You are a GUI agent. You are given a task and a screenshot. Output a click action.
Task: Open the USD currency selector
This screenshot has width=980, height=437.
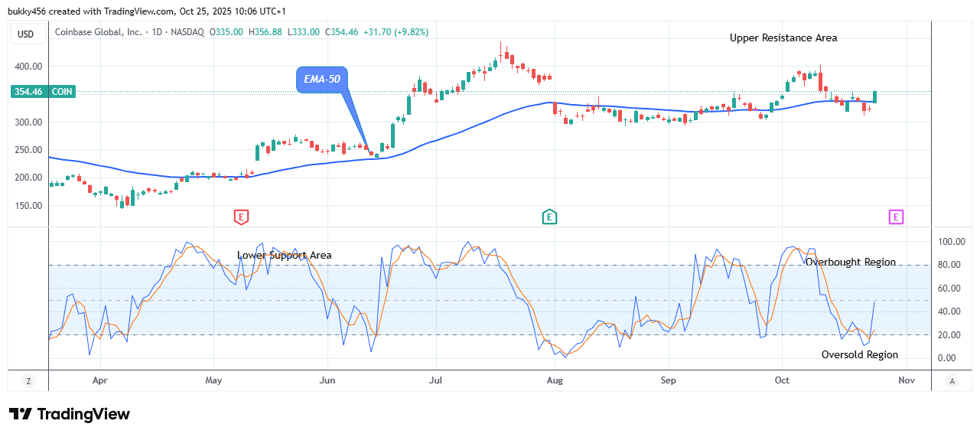(25, 33)
